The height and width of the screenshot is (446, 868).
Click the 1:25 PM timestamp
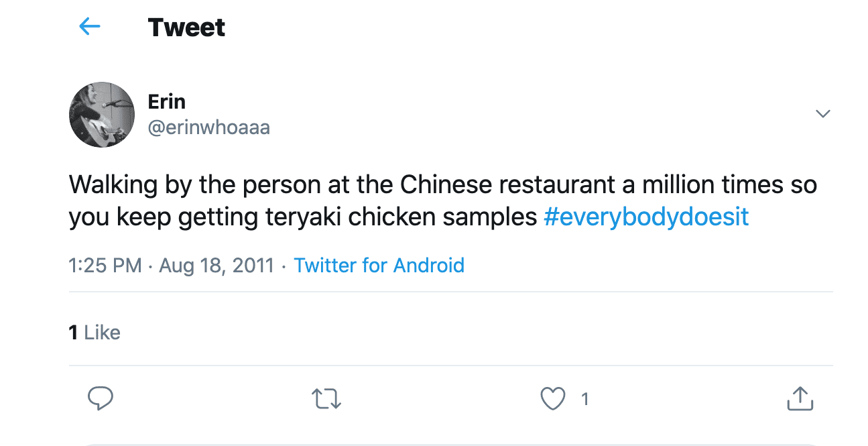click(105, 266)
